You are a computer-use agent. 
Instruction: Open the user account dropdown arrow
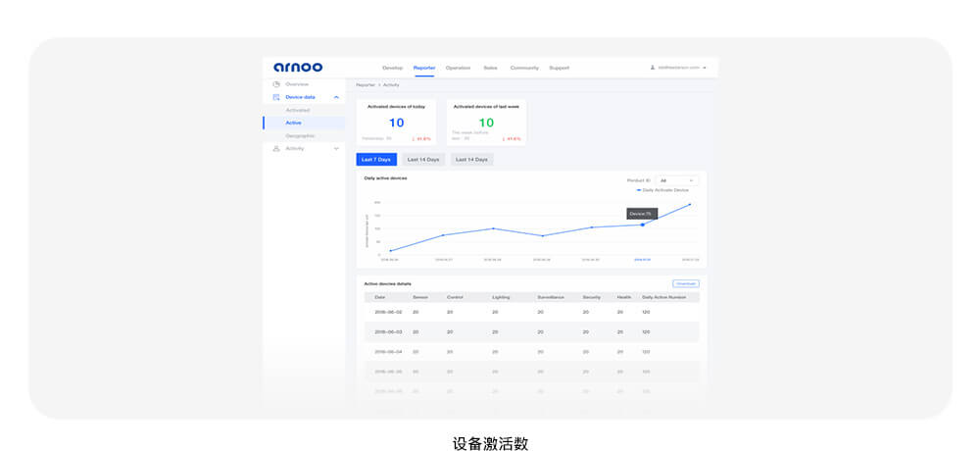click(705, 68)
